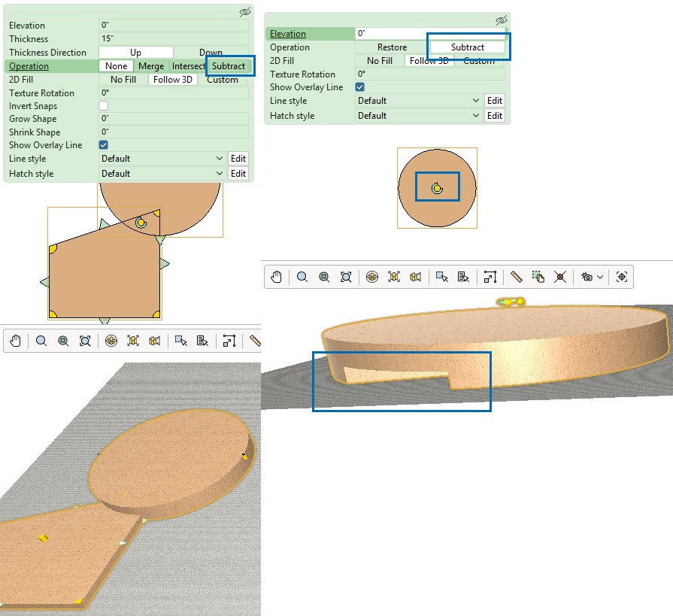Click the camera snapshot icon in right toolbar
673x616 pixels.
click(x=587, y=277)
